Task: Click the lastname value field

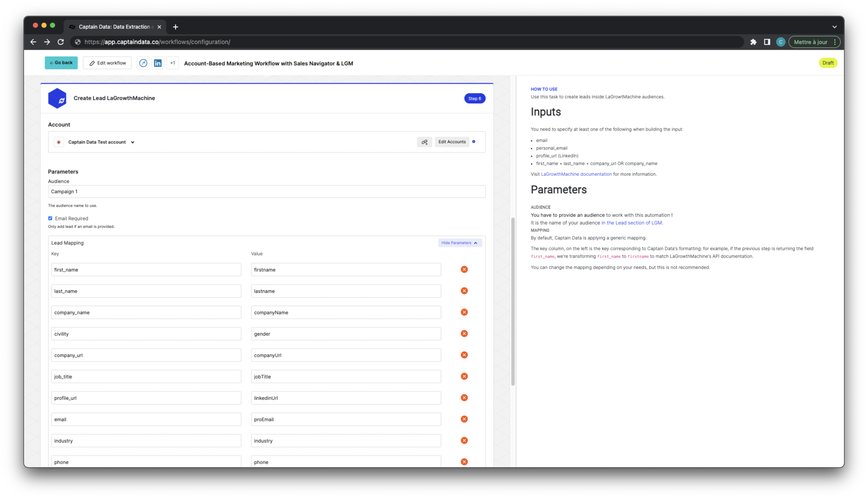Action: [346, 291]
